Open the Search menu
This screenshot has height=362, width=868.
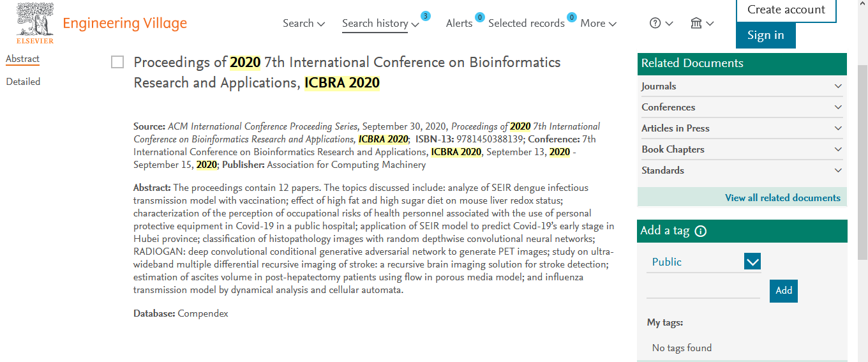[x=304, y=23]
